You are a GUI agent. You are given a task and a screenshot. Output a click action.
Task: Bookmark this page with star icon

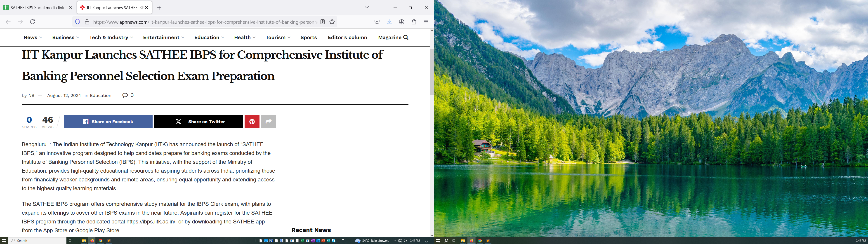332,22
